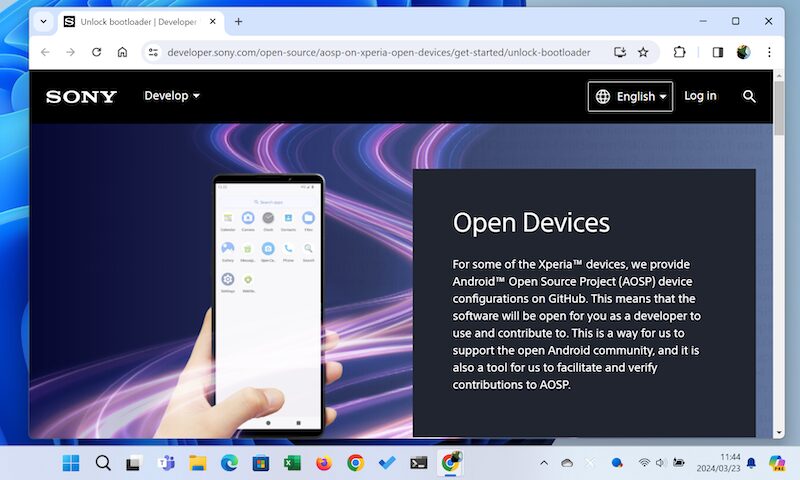Image resolution: width=800 pixels, height=480 pixels.
Task: Expand the English language dropdown
Action: [x=630, y=97]
